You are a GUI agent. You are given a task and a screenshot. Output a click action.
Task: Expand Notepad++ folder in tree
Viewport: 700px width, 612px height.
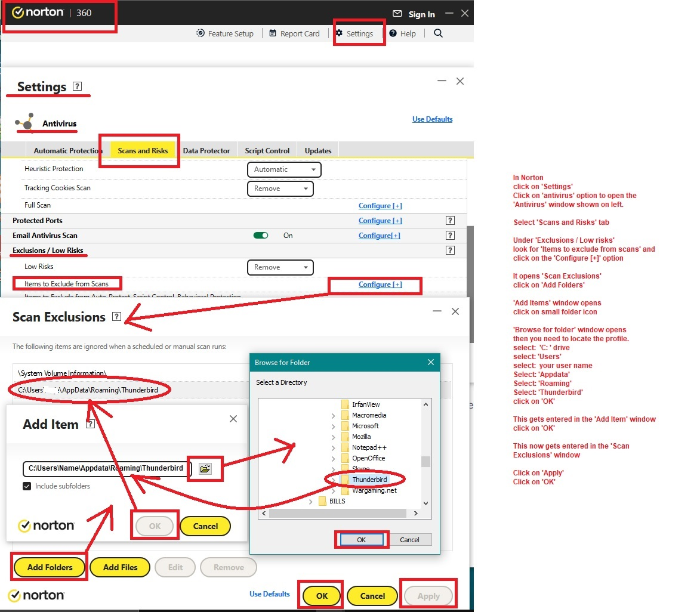coord(333,448)
